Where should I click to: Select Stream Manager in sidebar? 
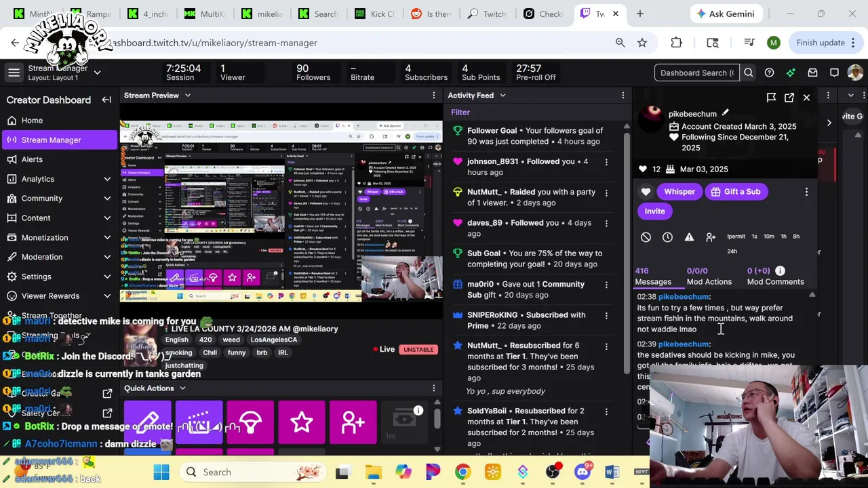(x=59, y=140)
